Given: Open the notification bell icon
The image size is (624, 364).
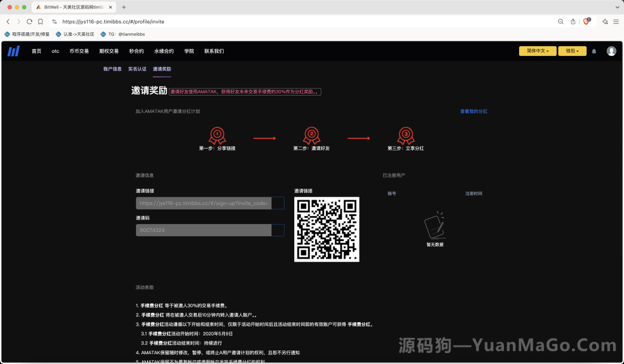Looking at the screenshot, I should [x=594, y=51].
